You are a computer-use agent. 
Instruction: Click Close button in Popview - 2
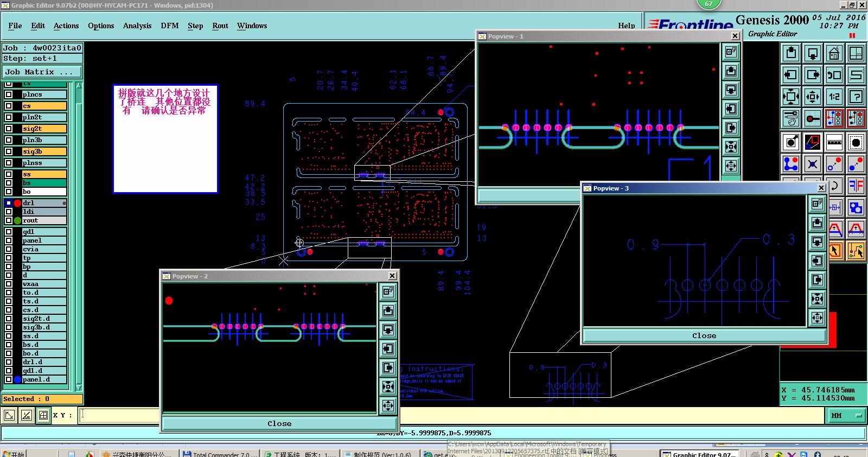coord(279,423)
